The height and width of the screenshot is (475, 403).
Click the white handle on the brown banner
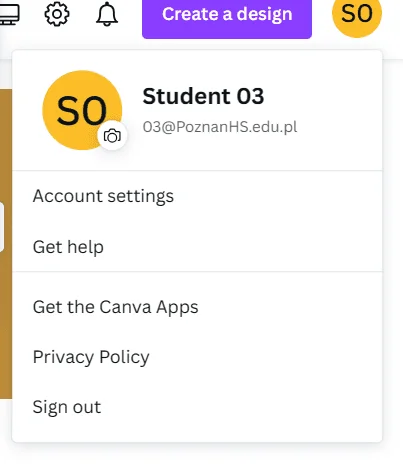(2, 227)
